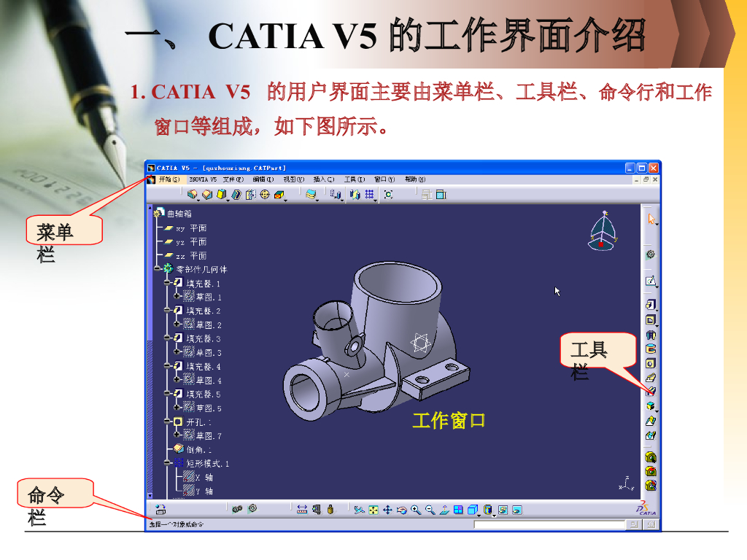The image size is (747, 560).
Task: Click the Measure Between icon
Action: (302, 510)
